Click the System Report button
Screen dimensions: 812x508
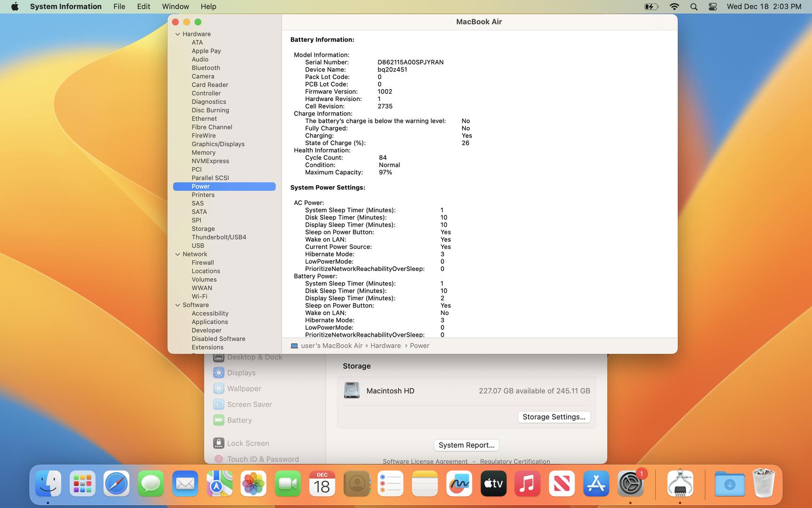pyautogui.click(x=466, y=445)
